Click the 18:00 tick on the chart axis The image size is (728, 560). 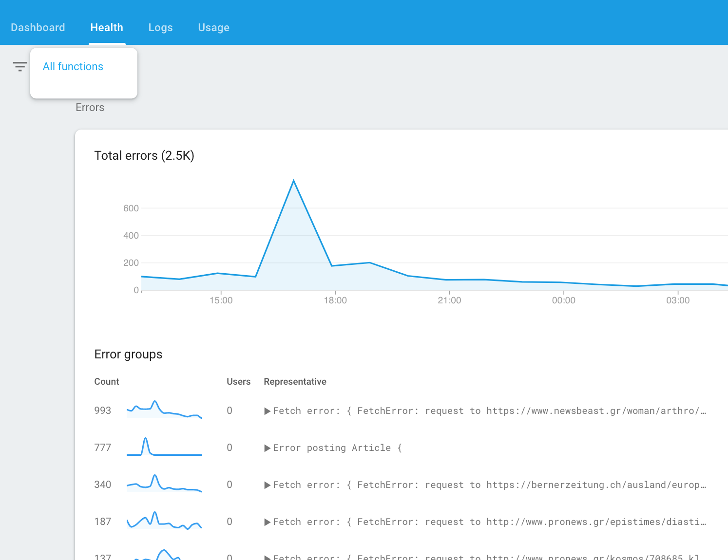[x=335, y=300]
